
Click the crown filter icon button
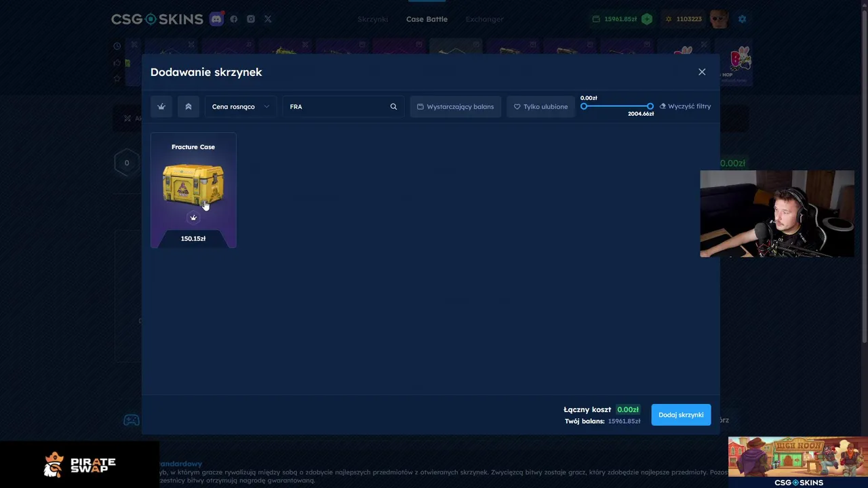click(161, 106)
